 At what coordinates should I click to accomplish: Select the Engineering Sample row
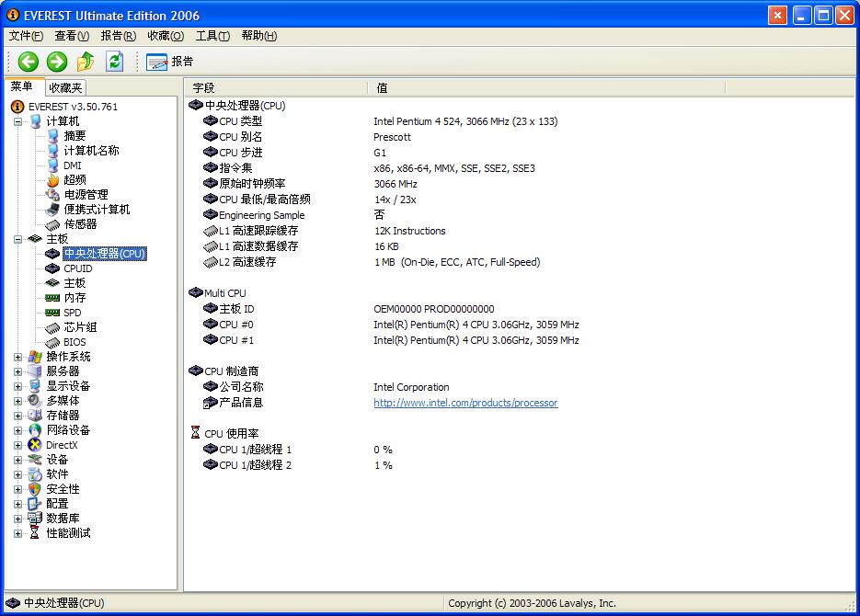tap(519, 215)
